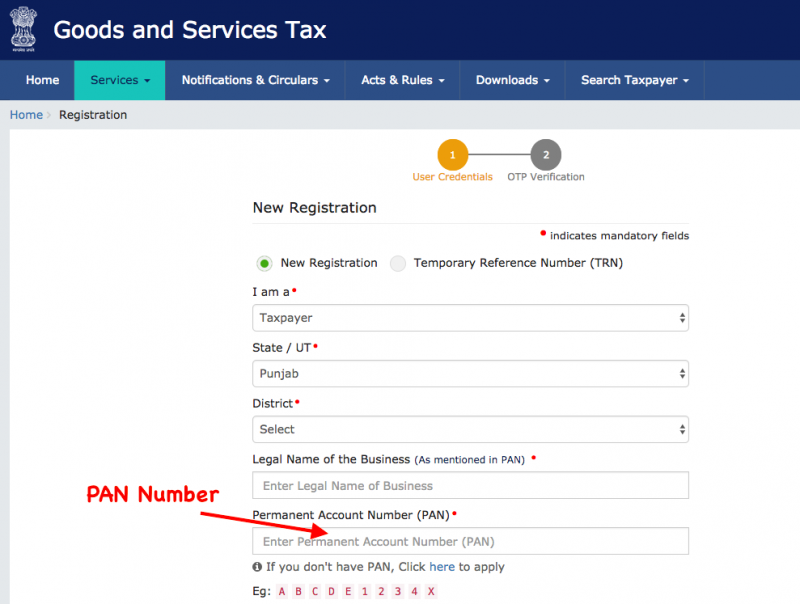Open the State / UT Punjab dropdown
Image resolution: width=800 pixels, height=604 pixels.
(470, 373)
